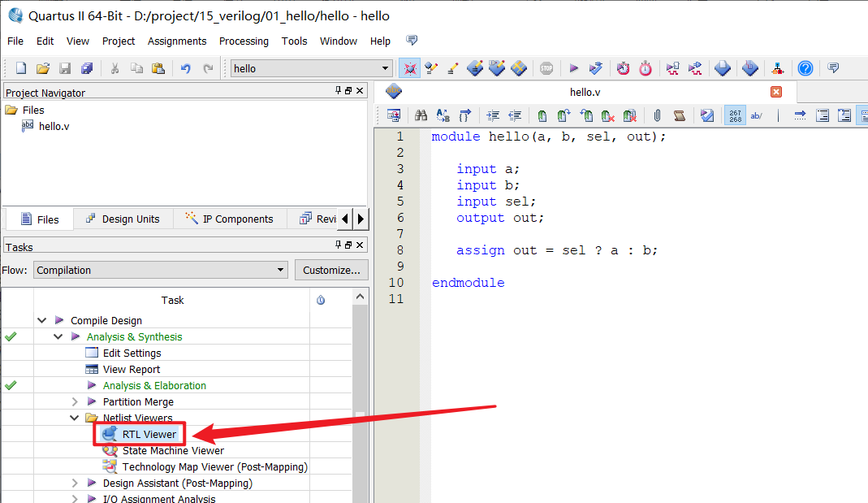Viewport: 868px width, 503px height.
Task: Click the Open file folder icon
Action: point(42,68)
